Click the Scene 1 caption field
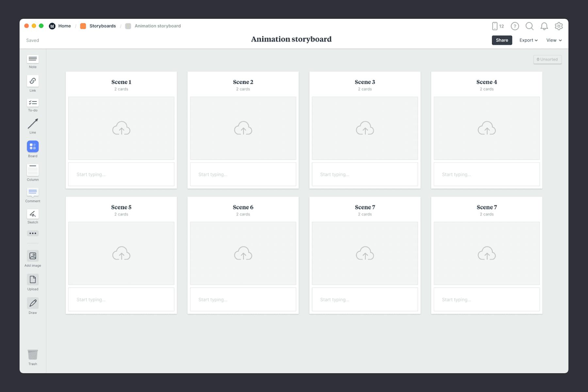 coord(121,174)
